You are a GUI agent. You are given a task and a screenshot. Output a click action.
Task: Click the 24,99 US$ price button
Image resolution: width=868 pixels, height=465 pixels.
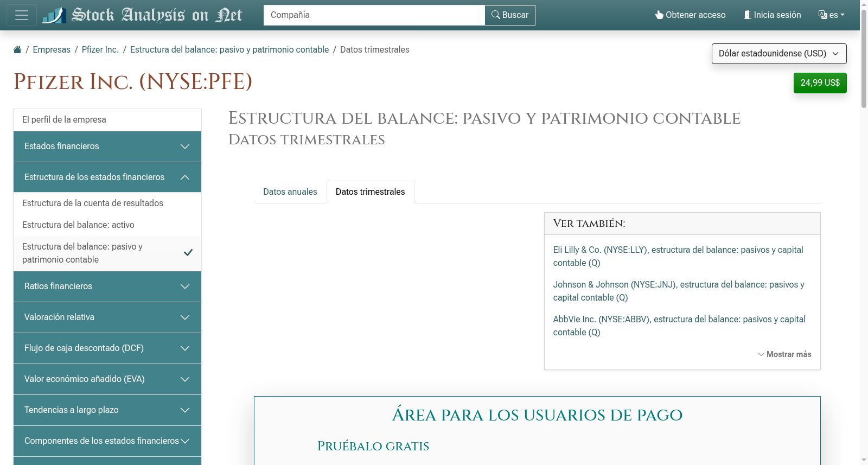click(820, 83)
